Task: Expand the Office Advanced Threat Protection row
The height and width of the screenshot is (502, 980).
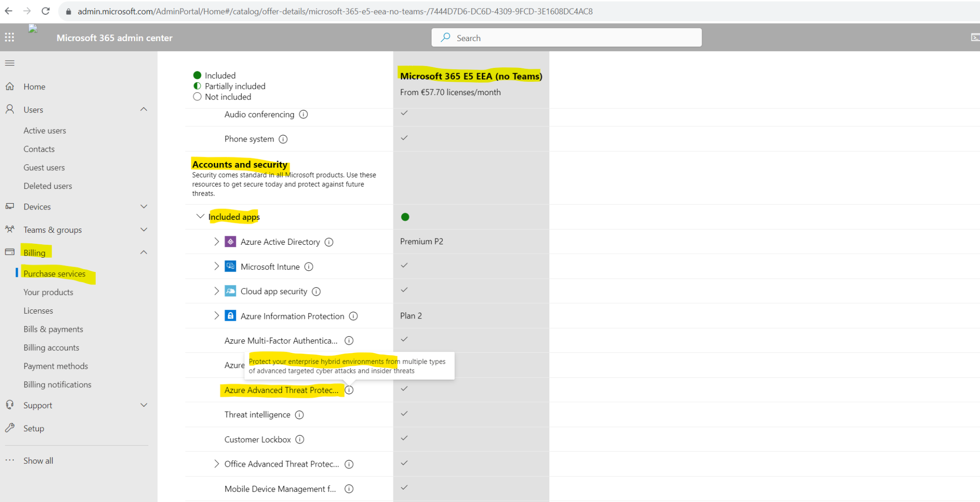Action: pyautogui.click(x=216, y=464)
